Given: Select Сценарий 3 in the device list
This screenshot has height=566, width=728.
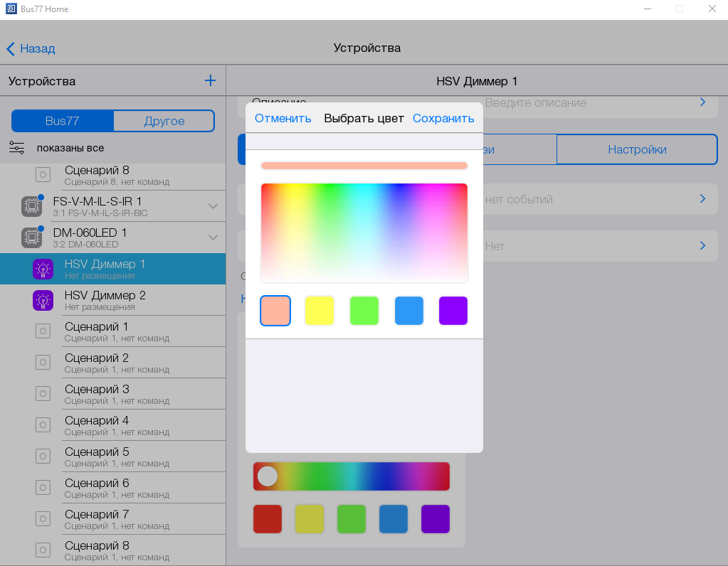Looking at the screenshot, I should 97,394.
